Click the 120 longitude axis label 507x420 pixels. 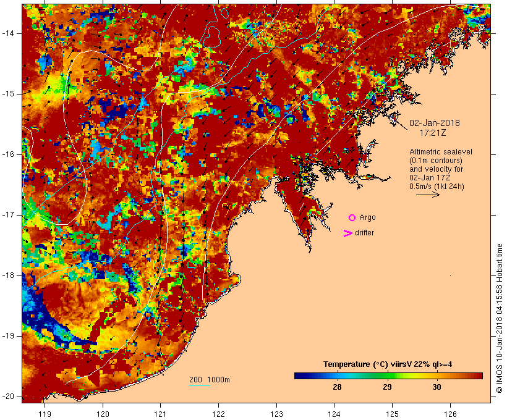(x=103, y=414)
